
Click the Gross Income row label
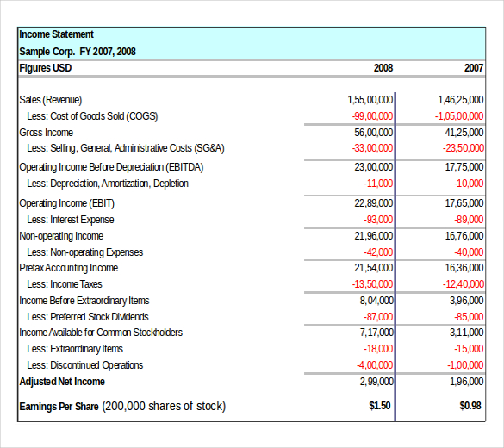(46, 133)
